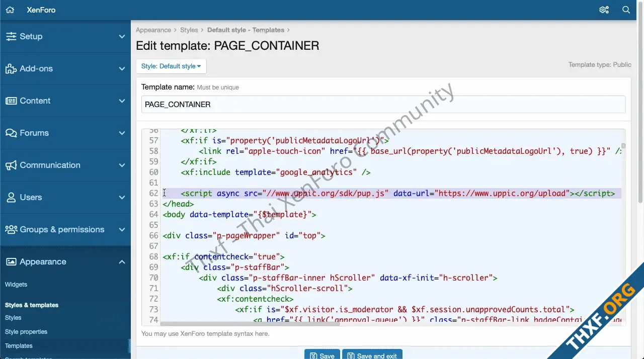Expand the Groups & permissions section

(x=122, y=230)
